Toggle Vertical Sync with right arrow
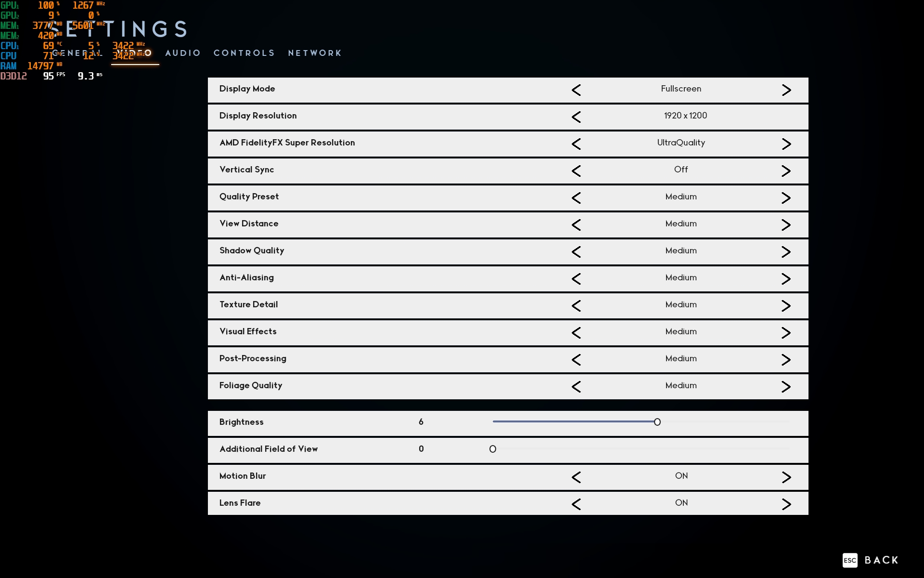The image size is (924, 578). [x=786, y=171]
